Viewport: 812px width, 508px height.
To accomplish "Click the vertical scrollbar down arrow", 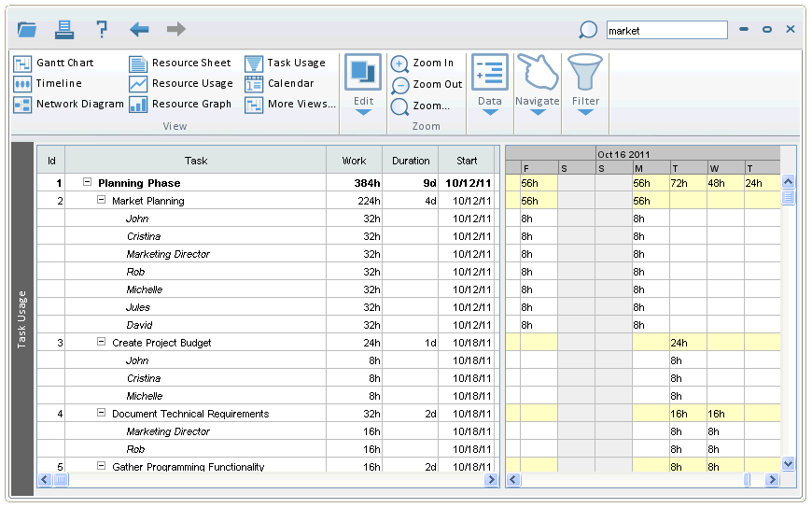I will click(x=788, y=463).
